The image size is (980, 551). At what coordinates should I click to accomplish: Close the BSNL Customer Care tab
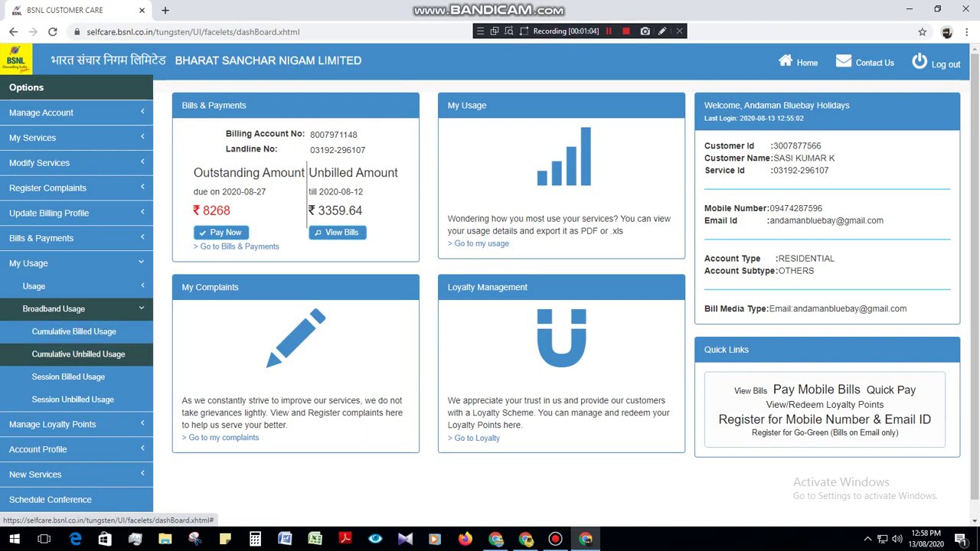pyautogui.click(x=142, y=10)
